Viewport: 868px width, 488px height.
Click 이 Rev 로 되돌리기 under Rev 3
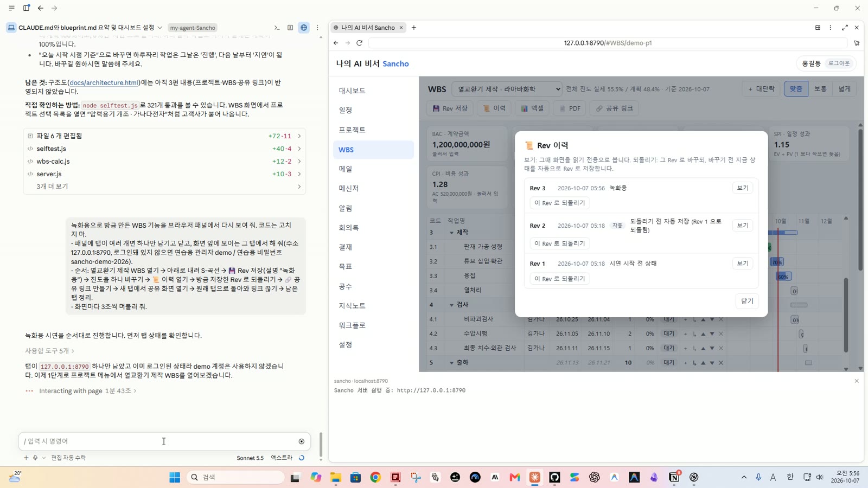click(560, 203)
